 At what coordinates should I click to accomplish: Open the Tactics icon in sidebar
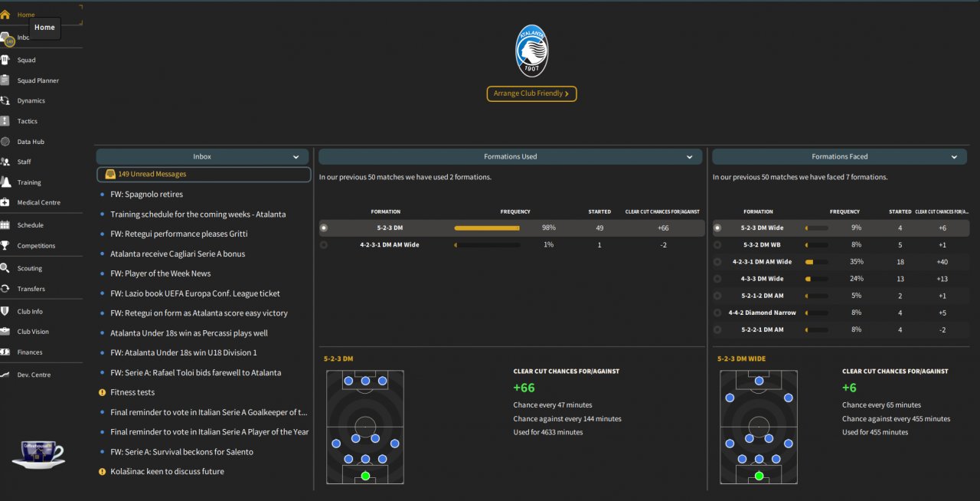click(5, 121)
